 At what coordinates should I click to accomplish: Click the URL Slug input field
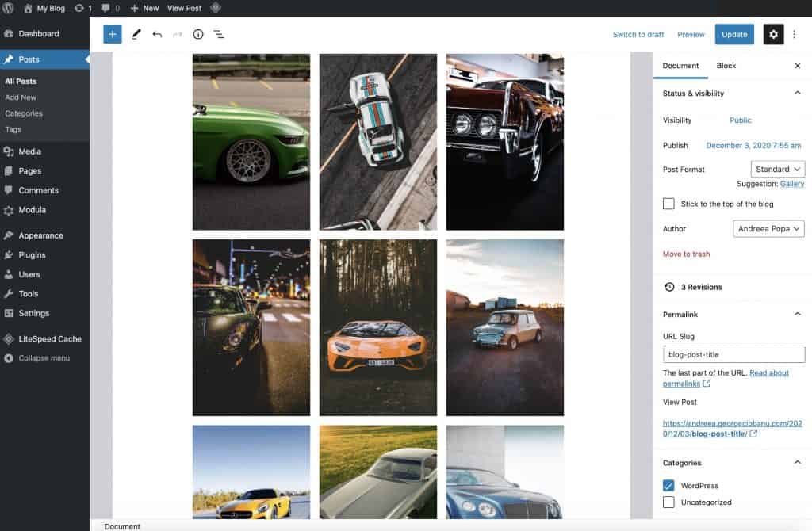point(733,354)
